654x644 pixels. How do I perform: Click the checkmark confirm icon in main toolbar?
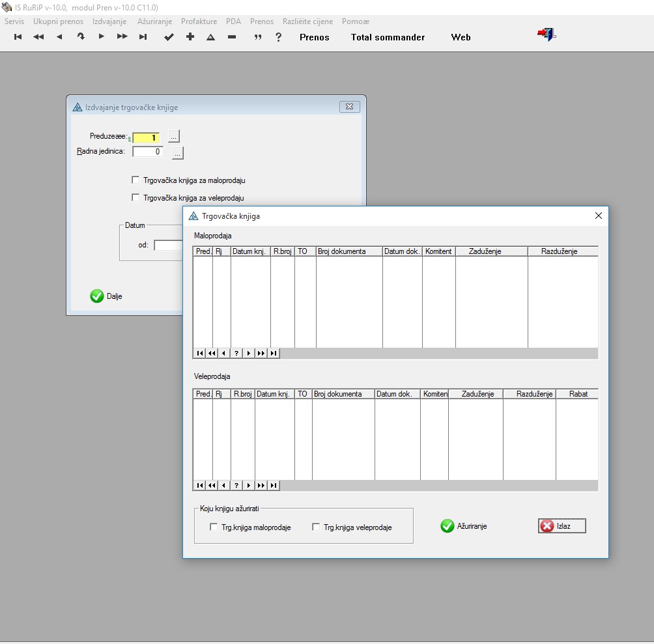click(x=169, y=37)
